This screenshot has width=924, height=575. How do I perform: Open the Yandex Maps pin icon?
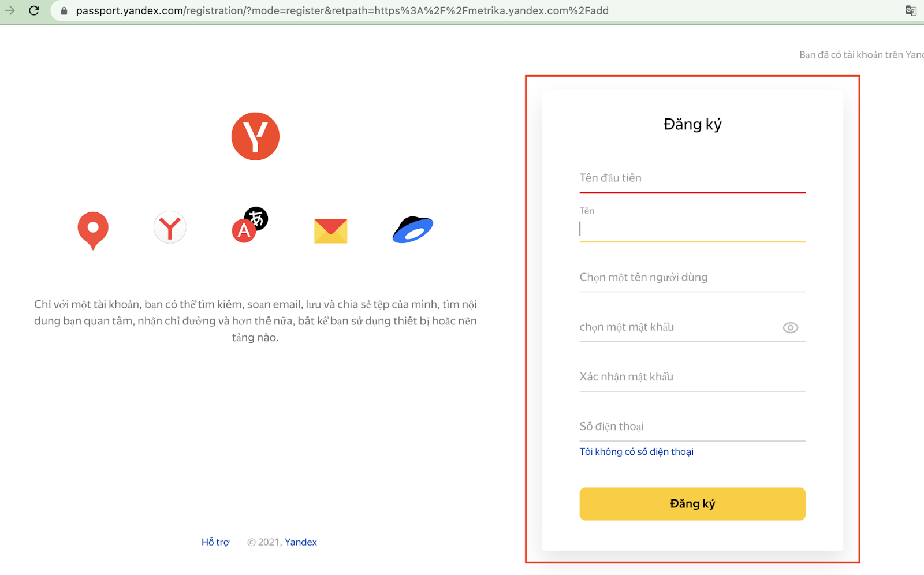93,230
